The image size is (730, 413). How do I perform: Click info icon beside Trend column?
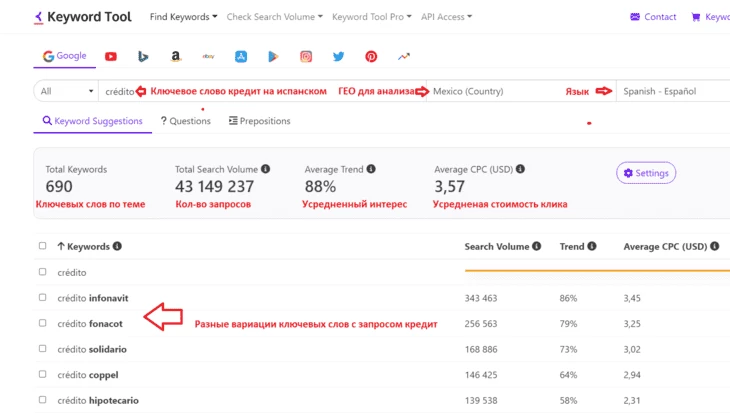[x=592, y=246]
